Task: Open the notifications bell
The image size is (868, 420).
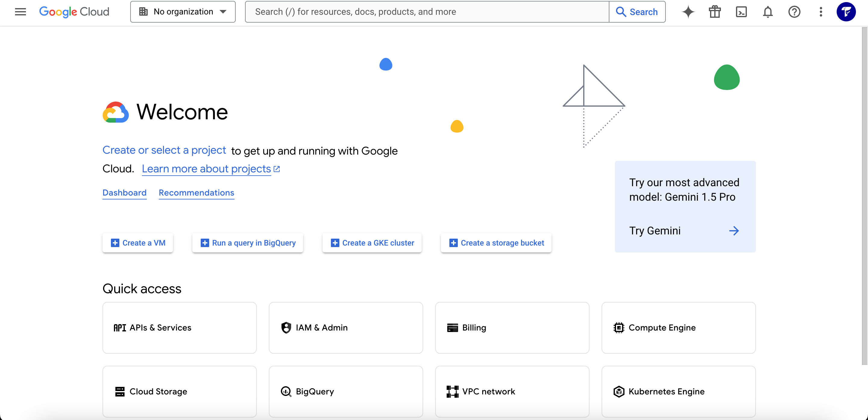Action: click(768, 12)
